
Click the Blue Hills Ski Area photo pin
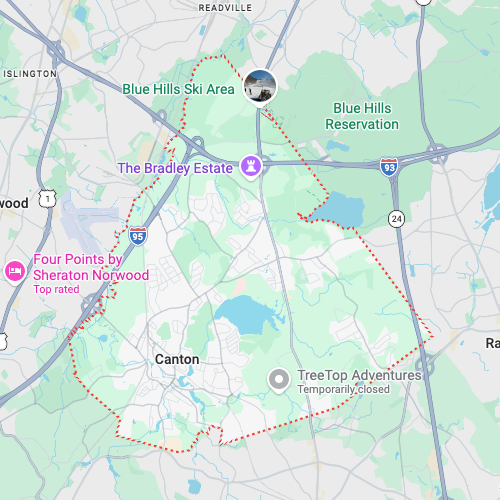tap(260, 87)
